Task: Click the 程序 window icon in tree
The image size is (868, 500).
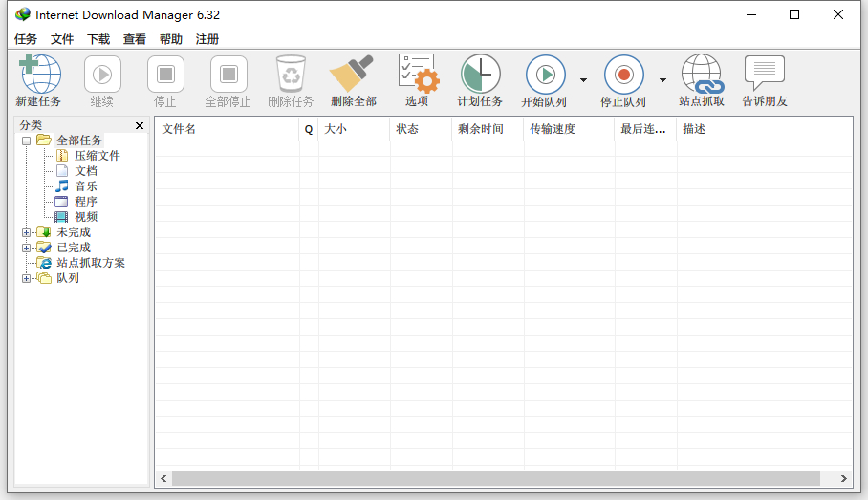Action: [x=61, y=202]
